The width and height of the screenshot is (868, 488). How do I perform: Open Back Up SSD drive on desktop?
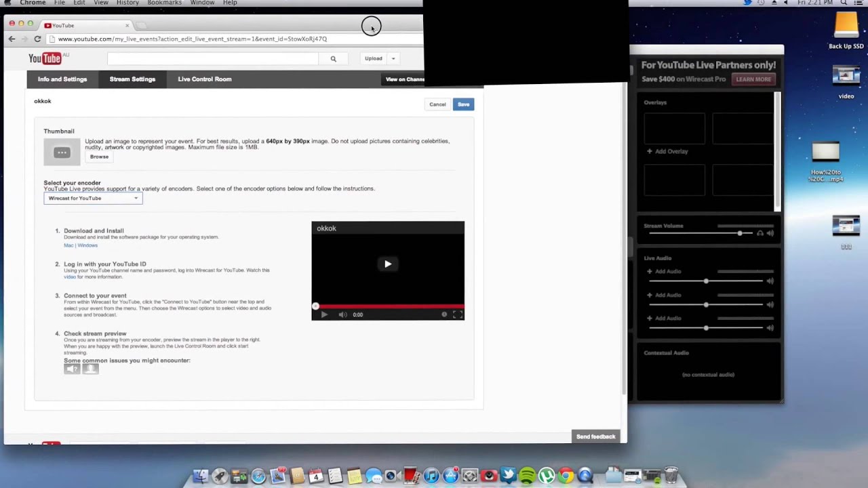(846, 31)
